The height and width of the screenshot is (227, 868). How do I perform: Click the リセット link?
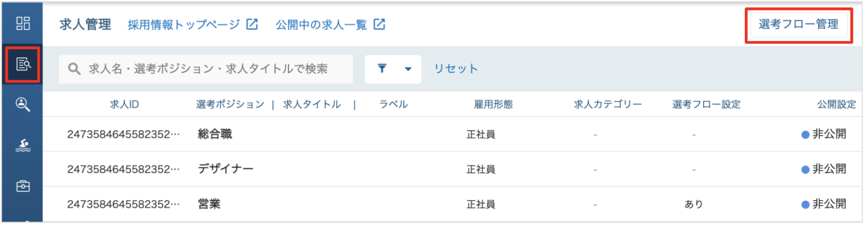pyautogui.click(x=456, y=69)
